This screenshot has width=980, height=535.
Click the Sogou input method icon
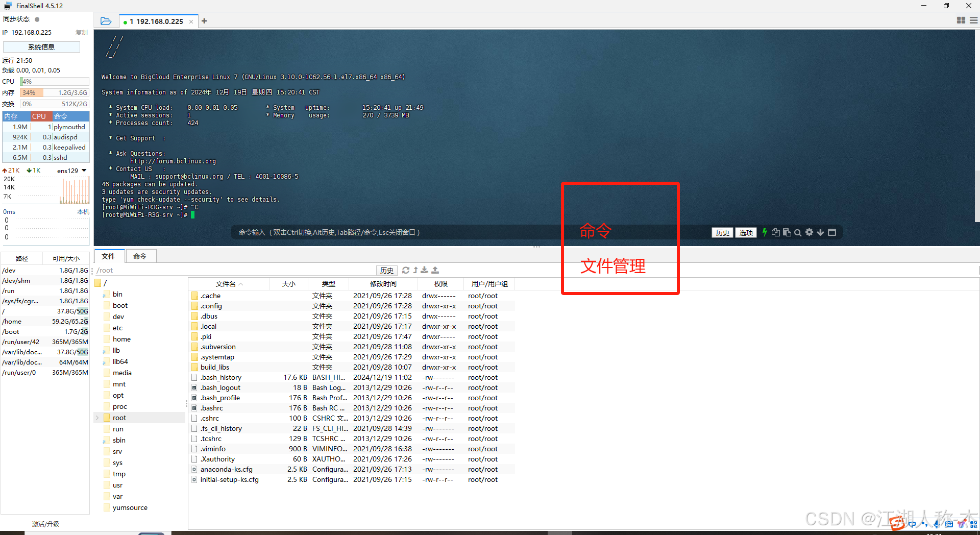(897, 524)
